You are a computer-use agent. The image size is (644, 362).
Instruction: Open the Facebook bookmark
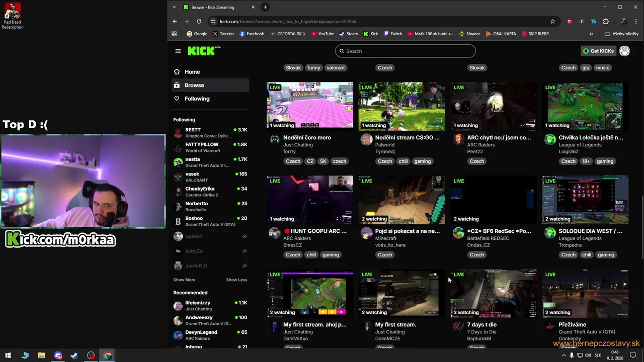pyautogui.click(x=252, y=34)
